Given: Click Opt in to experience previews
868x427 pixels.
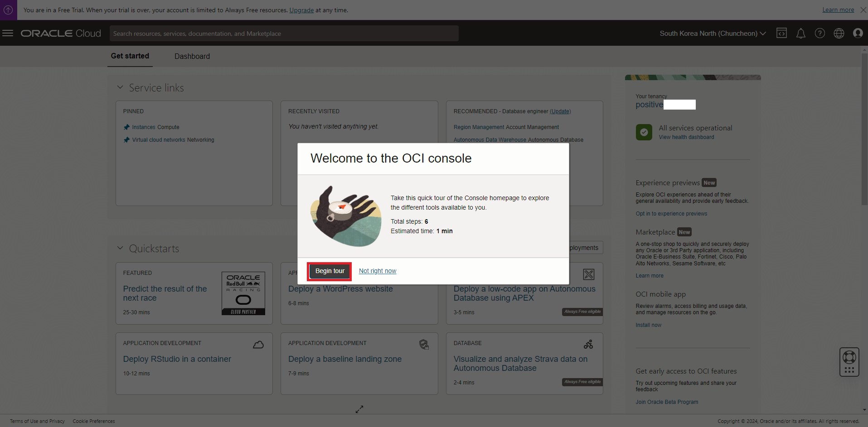Looking at the screenshot, I should click(x=671, y=214).
